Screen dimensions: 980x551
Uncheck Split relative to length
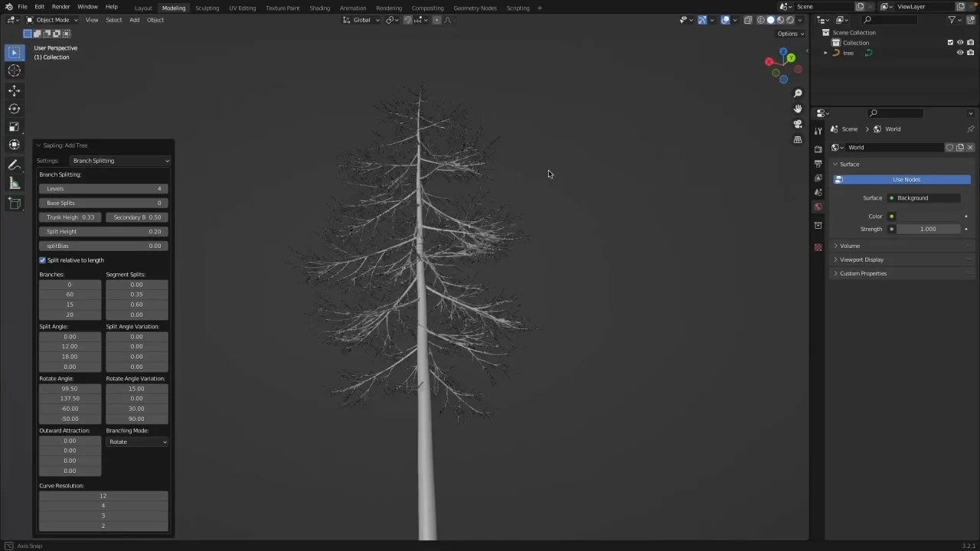point(43,260)
